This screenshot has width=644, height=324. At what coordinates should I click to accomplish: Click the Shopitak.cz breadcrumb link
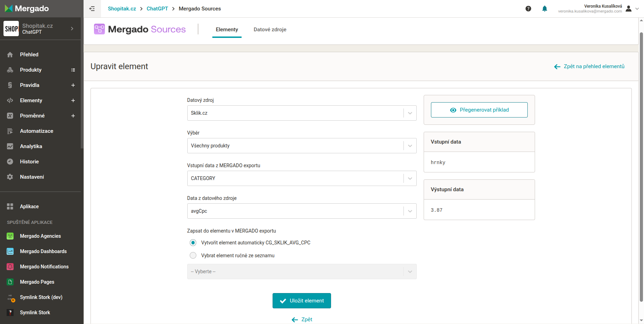tap(122, 9)
